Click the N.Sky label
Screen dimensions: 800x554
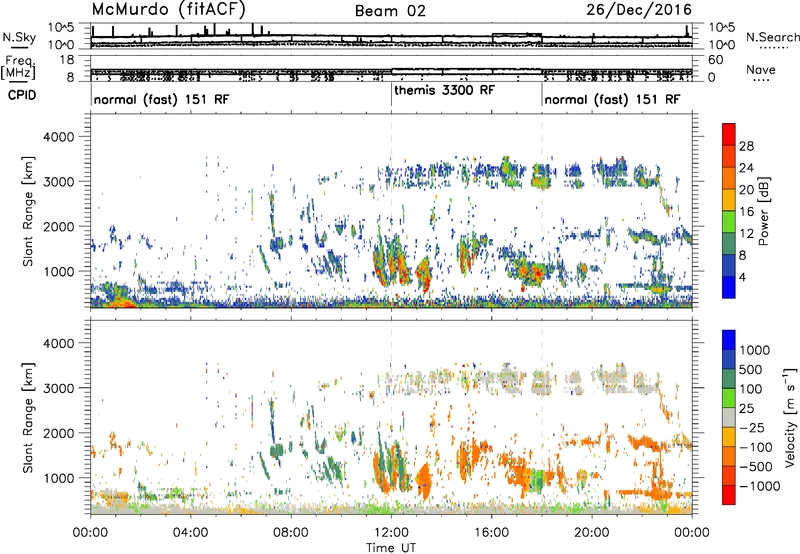pyautogui.click(x=19, y=37)
